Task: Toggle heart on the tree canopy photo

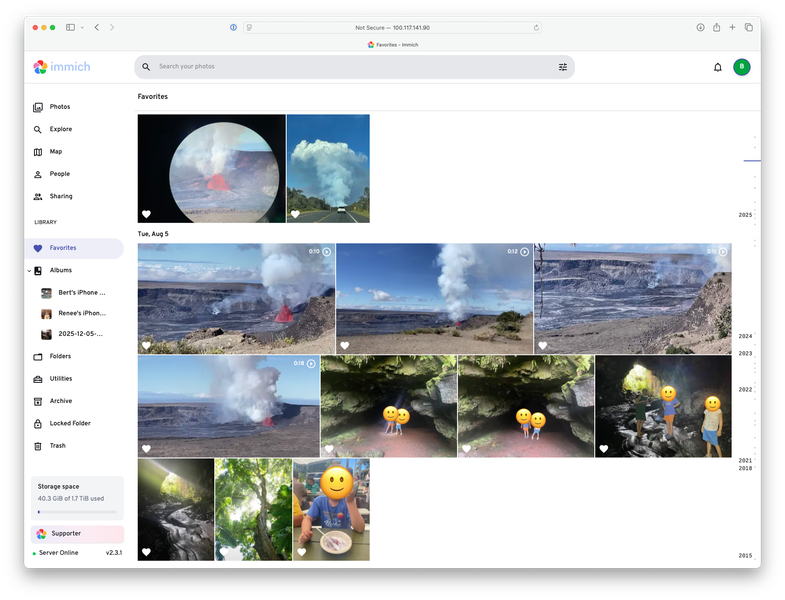Action: 223,552
